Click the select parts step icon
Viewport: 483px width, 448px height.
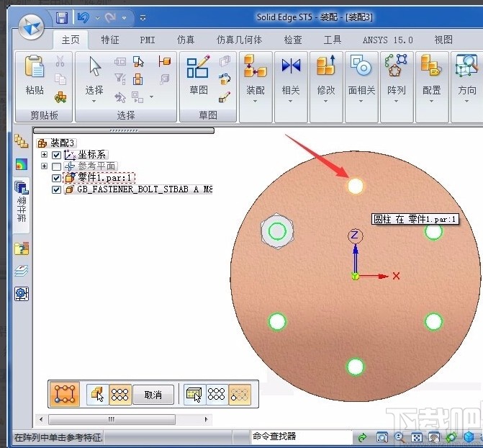(98, 394)
